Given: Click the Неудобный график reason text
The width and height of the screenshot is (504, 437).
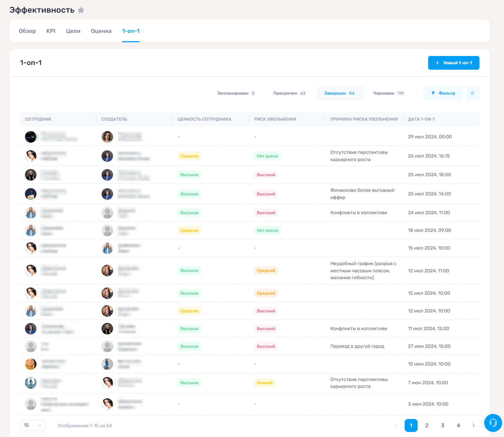Looking at the screenshot, I should [x=363, y=271].
